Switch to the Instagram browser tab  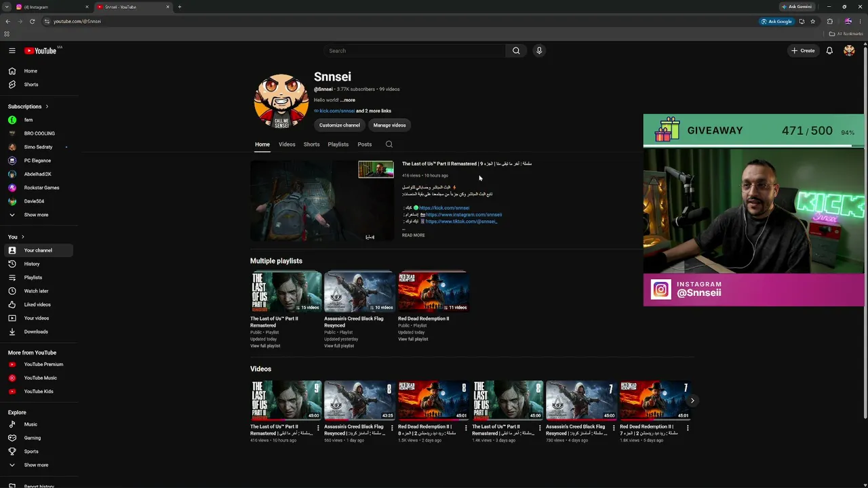point(53,7)
